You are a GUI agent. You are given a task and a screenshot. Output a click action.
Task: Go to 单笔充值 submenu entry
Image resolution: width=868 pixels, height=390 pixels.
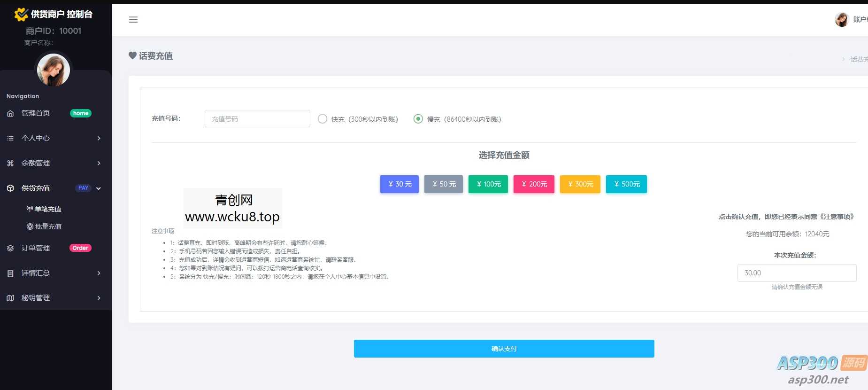click(x=48, y=209)
